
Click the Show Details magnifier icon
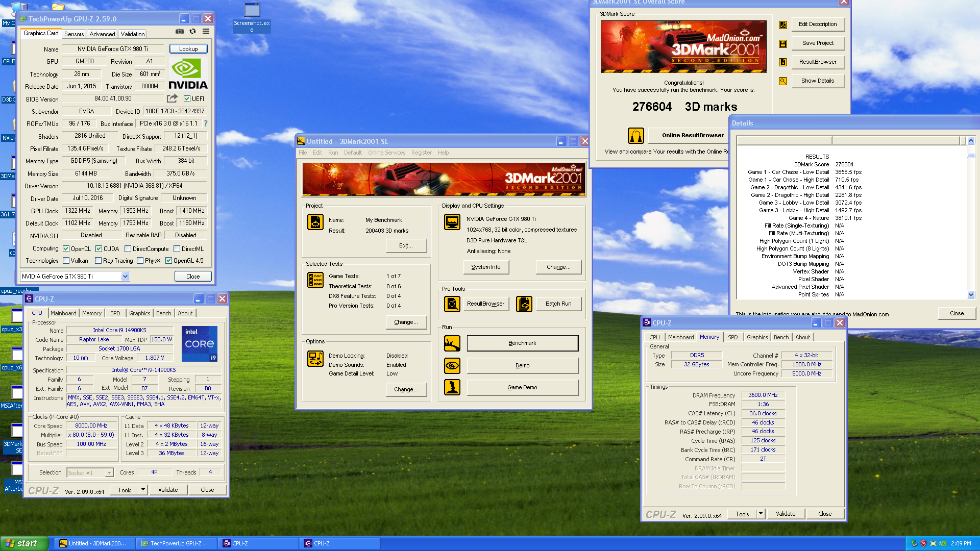coord(782,81)
